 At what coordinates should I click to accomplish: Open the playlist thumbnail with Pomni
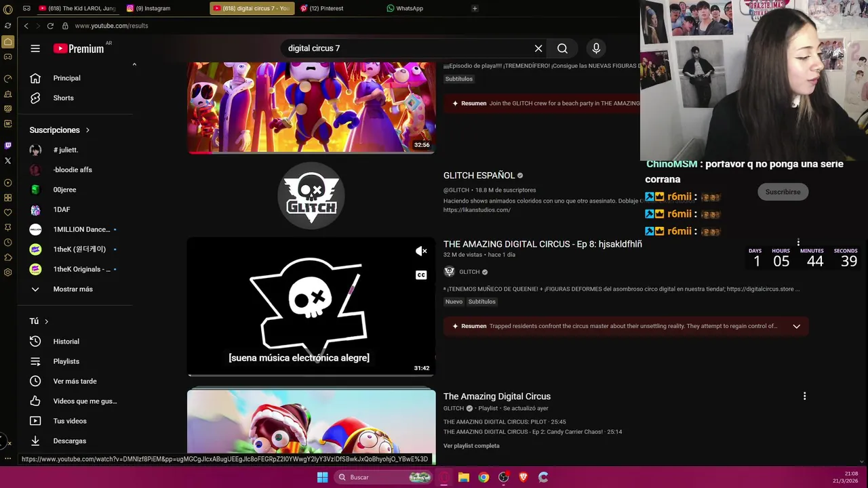311,422
